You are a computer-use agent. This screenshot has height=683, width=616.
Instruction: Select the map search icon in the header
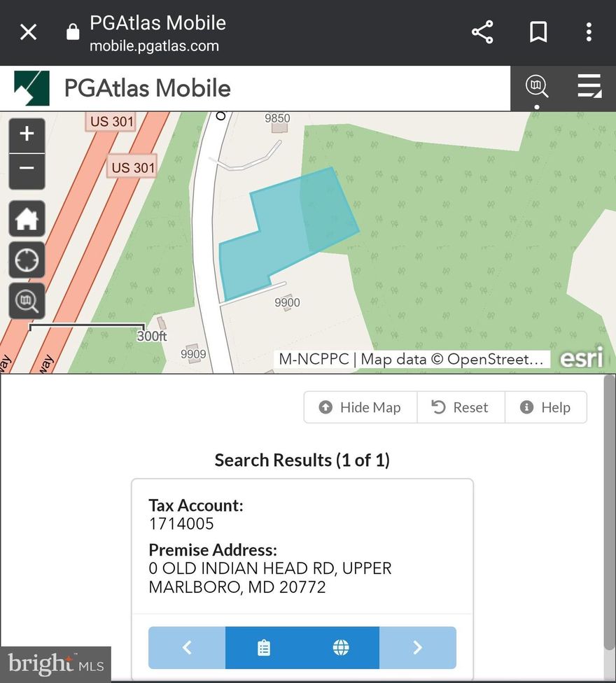tap(537, 87)
